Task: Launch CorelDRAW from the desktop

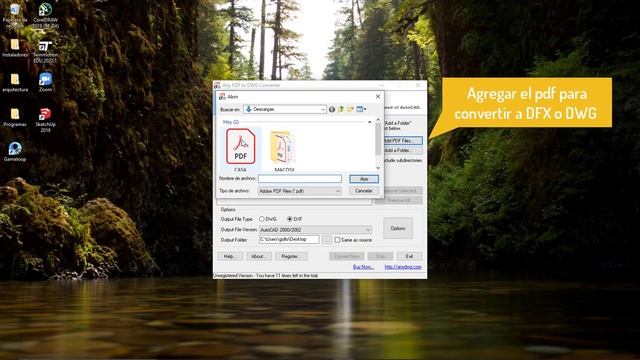Action: pyautogui.click(x=45, y=16)
